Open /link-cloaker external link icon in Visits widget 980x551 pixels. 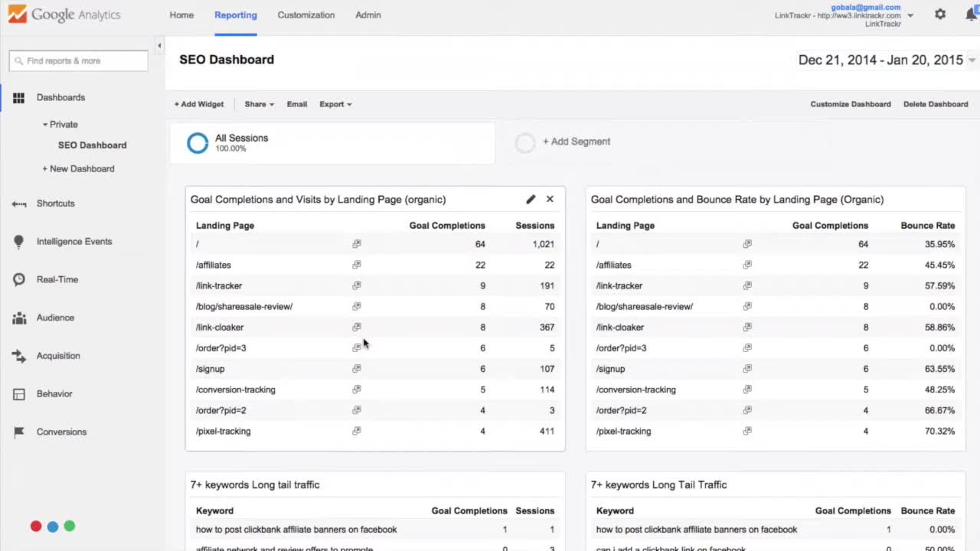[356, 327]
